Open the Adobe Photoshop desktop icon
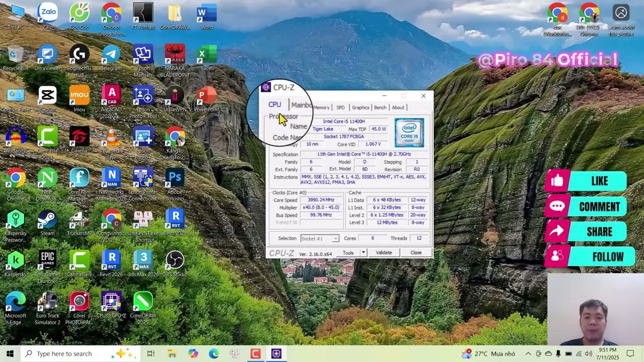 175,185
